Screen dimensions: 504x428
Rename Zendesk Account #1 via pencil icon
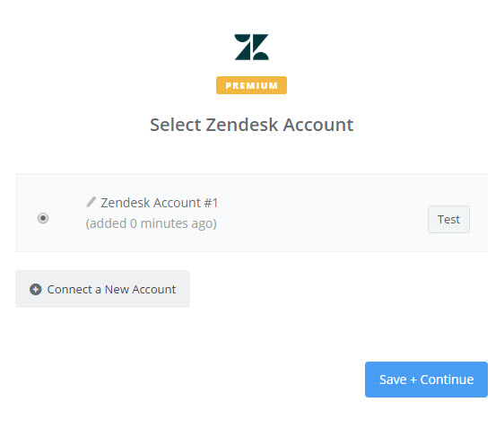[91, 202]
